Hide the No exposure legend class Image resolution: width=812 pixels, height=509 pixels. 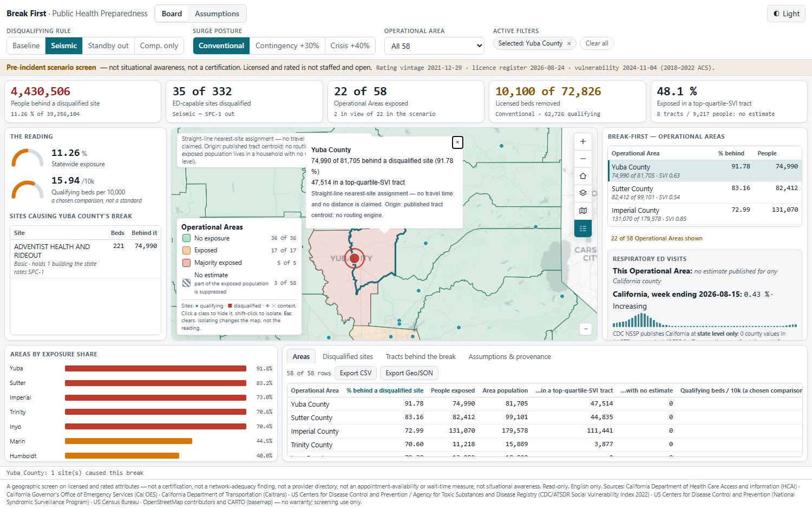[239, 238]
